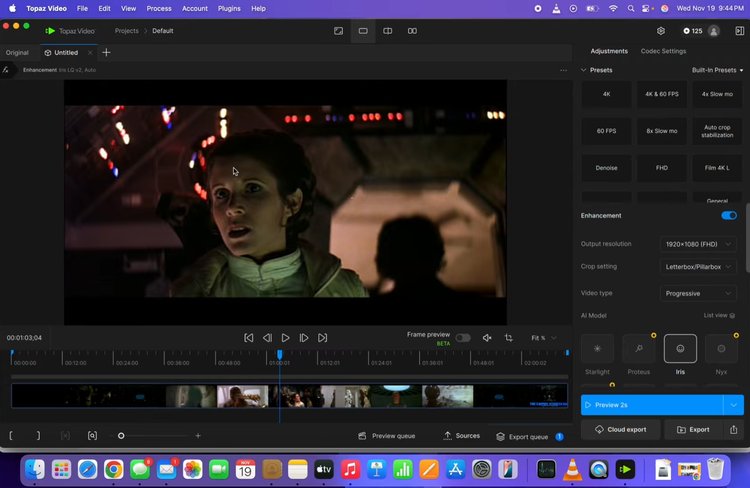
Task: Open the Plugins menu
Action: pos(229,9)
